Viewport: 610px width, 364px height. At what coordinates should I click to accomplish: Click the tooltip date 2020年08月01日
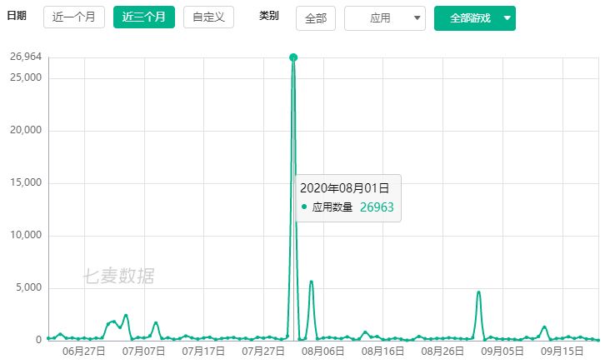click(x=345, y=188)
